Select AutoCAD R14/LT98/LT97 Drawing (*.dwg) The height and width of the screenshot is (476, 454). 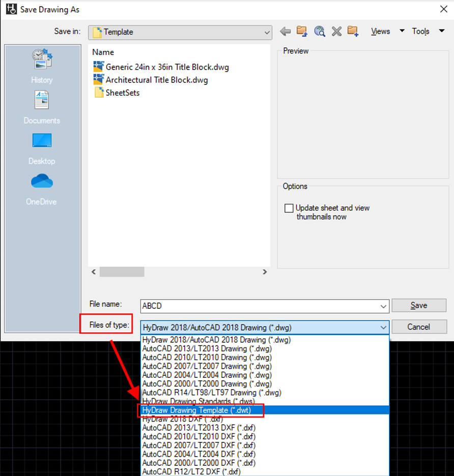point(265,393)
